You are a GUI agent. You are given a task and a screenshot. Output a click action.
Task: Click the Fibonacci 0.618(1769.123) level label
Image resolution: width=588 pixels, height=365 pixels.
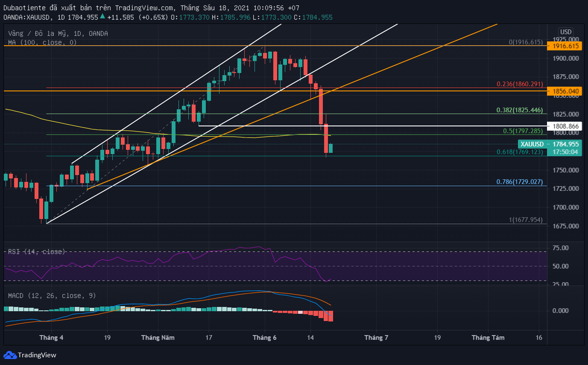point(520,152)
